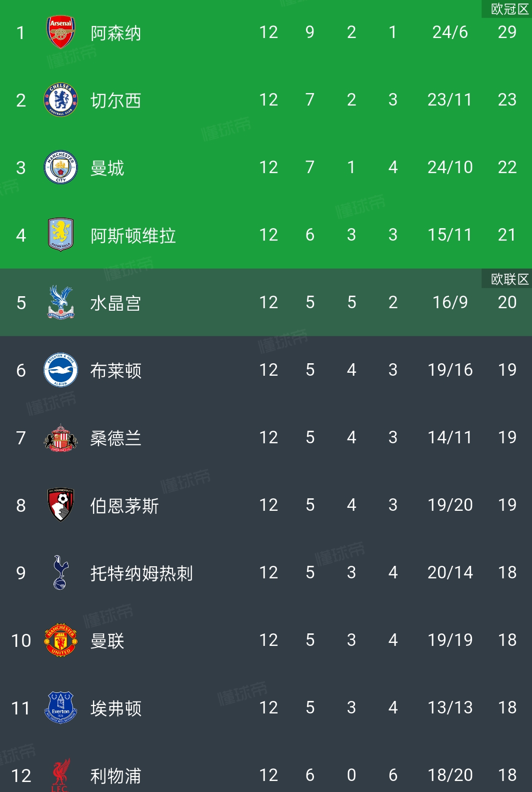Tap the Liverpool liver bird crest
The image size is (532, 792).
tap(60, 775)
